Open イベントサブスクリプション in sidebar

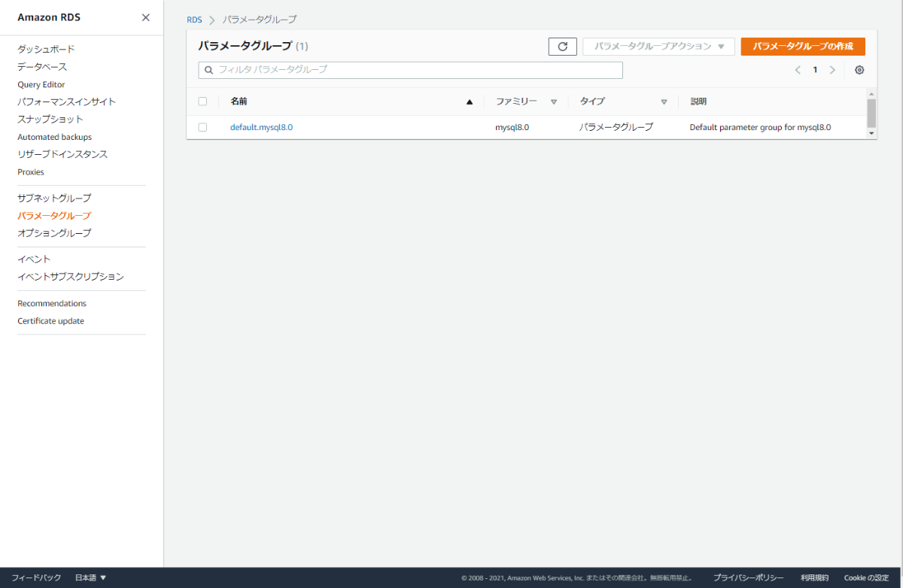[71, 277]
